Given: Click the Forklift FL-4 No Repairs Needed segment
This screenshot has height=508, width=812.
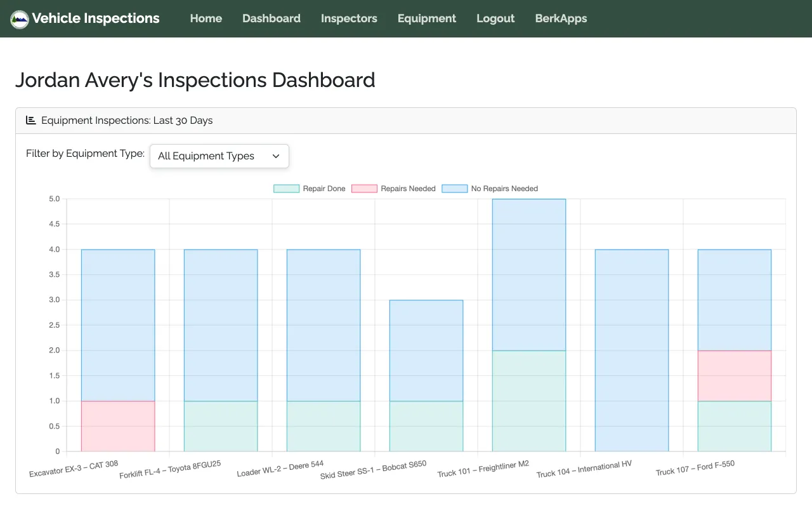Looking at the screenshot, I should click(221, 325).
